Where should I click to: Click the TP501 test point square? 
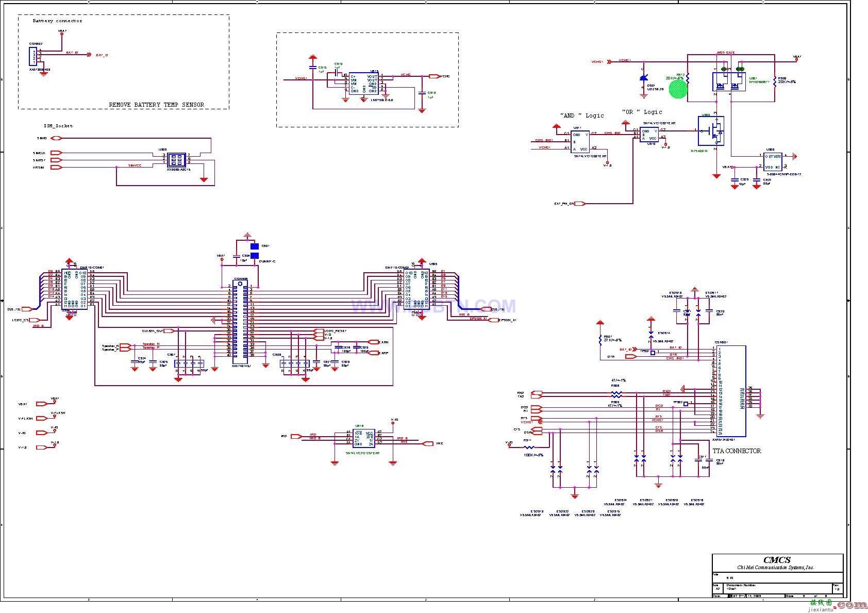click(x=653, y=353)
